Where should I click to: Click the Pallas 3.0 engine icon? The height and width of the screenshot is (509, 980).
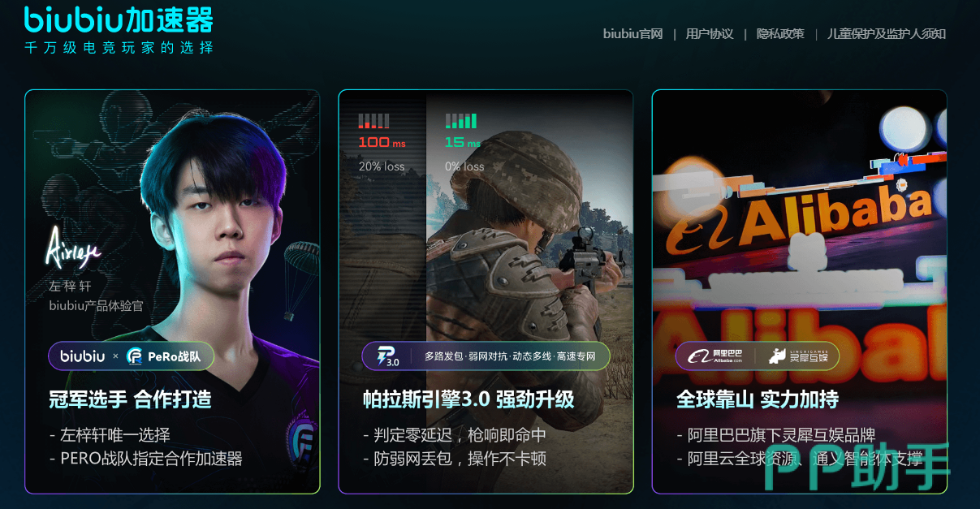(387, 356)
